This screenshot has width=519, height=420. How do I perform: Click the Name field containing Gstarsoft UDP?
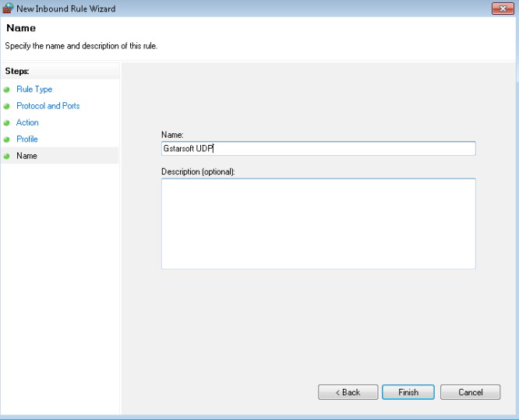pyautogui.click(x=319, y=149)
